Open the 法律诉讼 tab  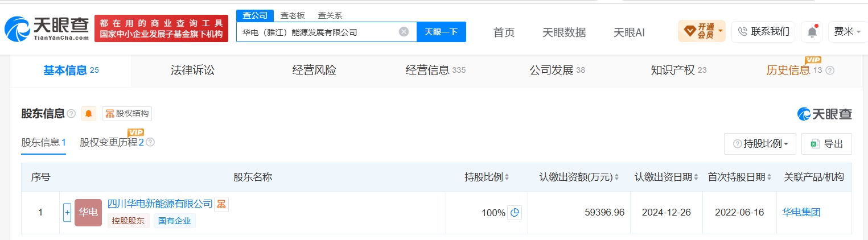coord(192,71)
